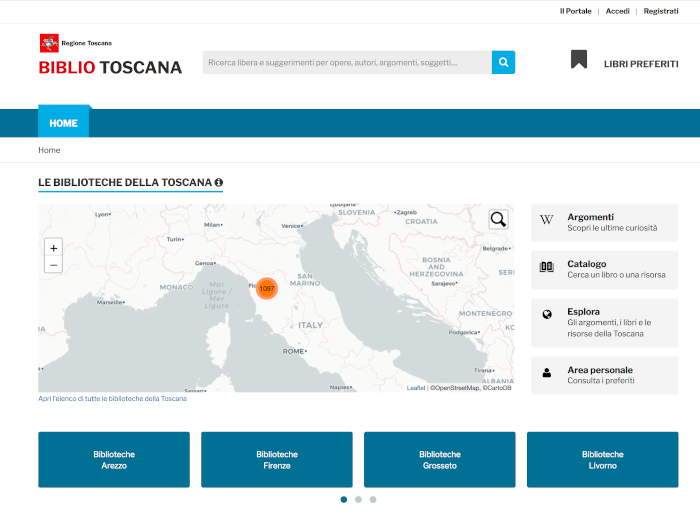Open the map search magnifier icon
The image size is (700, 522).
click(498, 219)
